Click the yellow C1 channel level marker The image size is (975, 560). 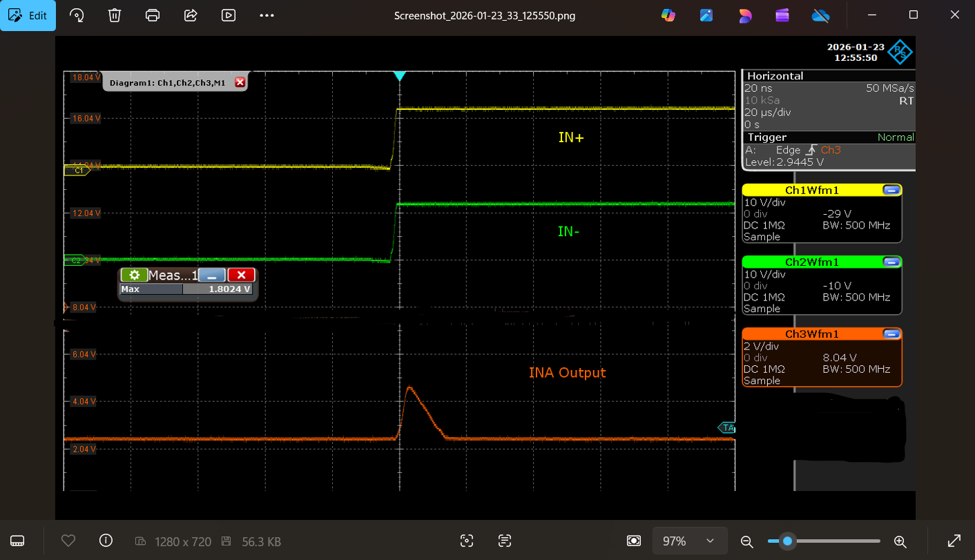click(77, 170)
